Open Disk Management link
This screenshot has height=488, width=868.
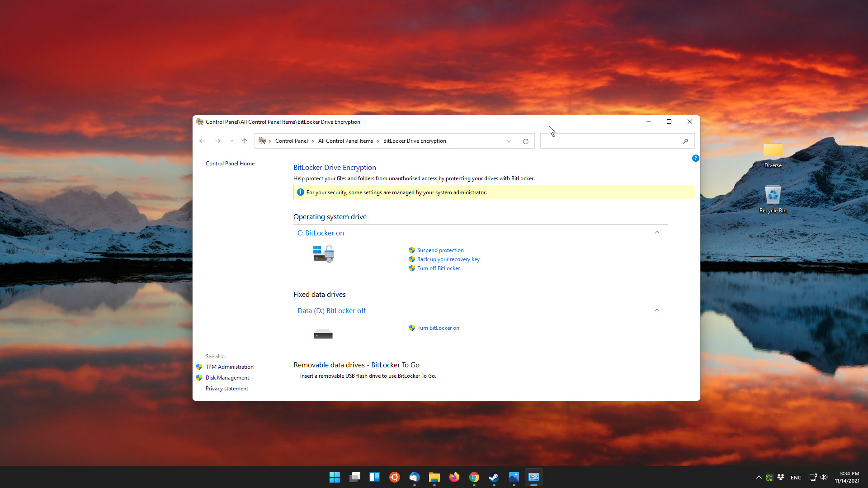pyautogui.click(x=227, y=378)
